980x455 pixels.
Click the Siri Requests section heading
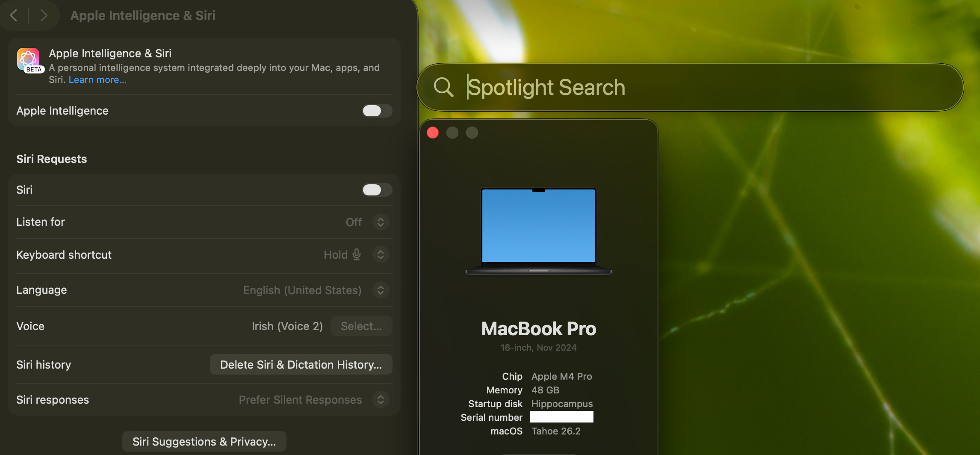click(x=52, y=159)
